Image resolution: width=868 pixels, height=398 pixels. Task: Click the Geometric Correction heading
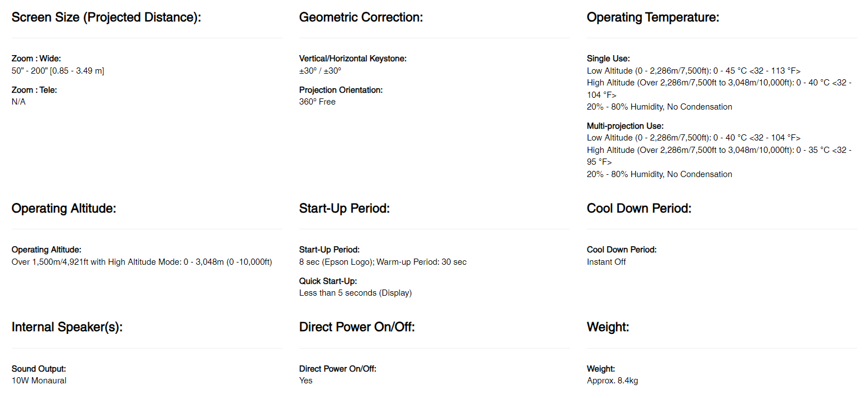361,17
